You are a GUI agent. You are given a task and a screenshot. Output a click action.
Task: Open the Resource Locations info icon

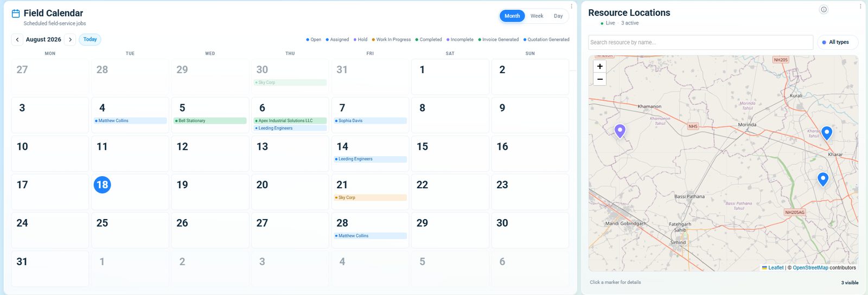824,10
